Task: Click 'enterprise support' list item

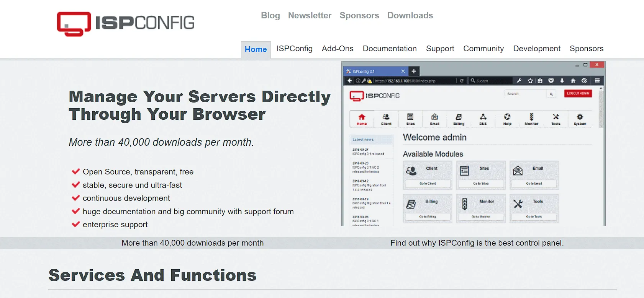Action: (115, 225)
